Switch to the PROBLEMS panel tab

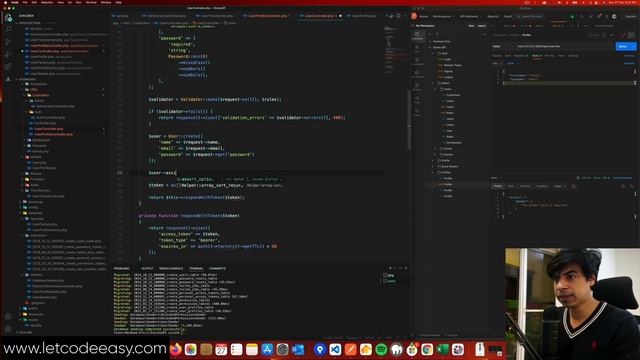click(x=121, y=268)
